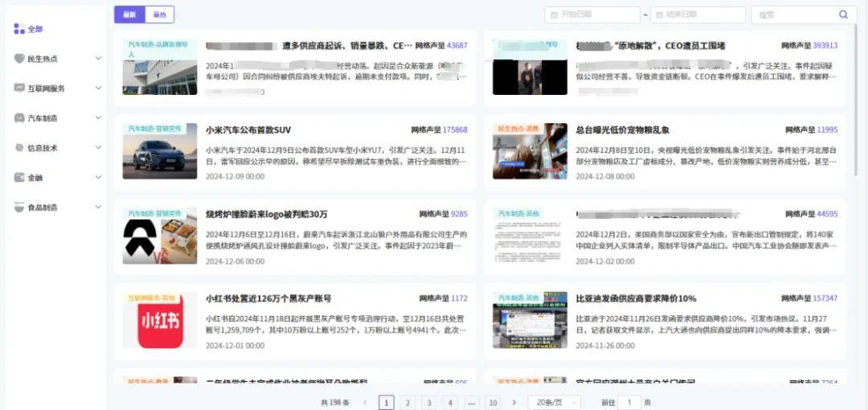Open the 烧烤炉撞脸蔚来logo被判赔30万 headline
The image size is (868, 410).
click(266, 215)
